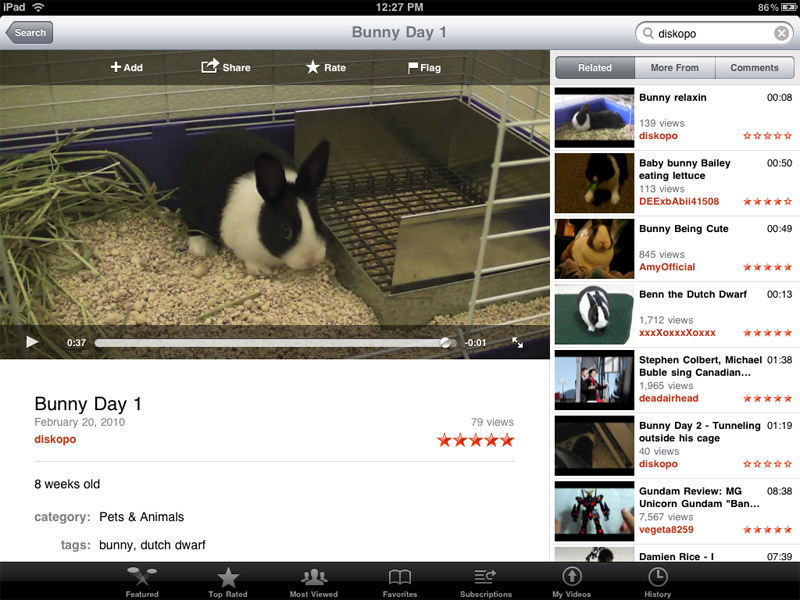
Task: Open the My Videos tab
Action: pyautogui.click(x=571, y=582)
